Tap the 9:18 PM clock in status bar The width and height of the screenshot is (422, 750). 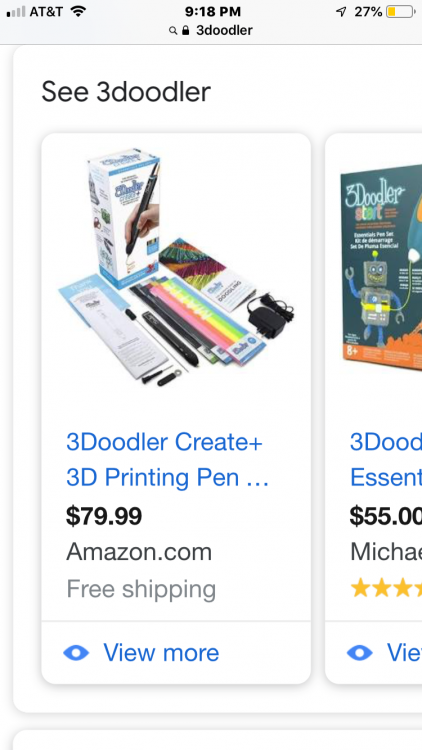(x=212, y=12)
